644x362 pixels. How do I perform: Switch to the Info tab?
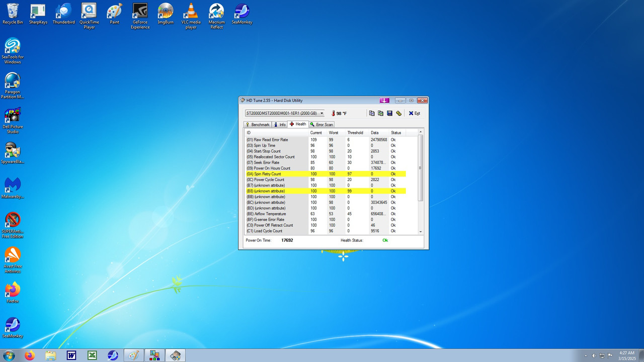[x=280, y=125]
